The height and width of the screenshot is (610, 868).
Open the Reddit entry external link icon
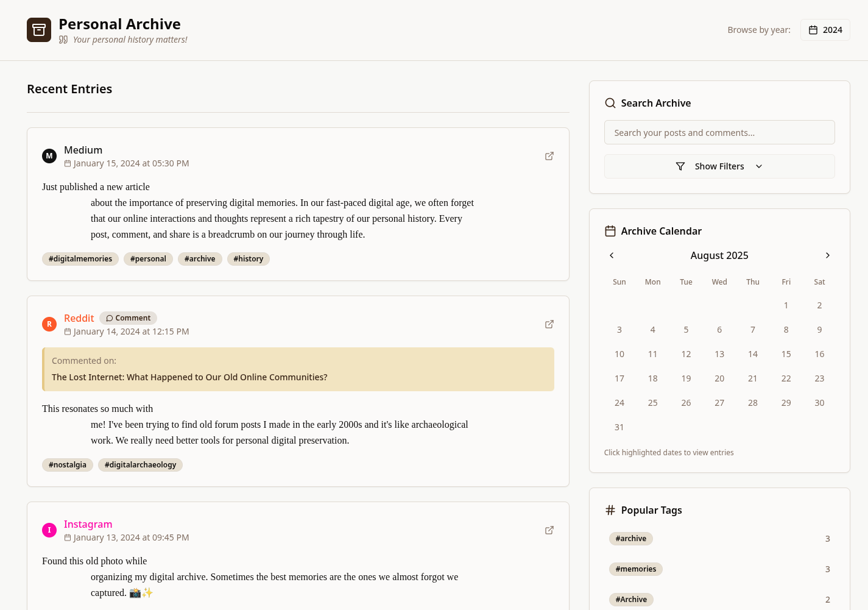click(549, 324)
